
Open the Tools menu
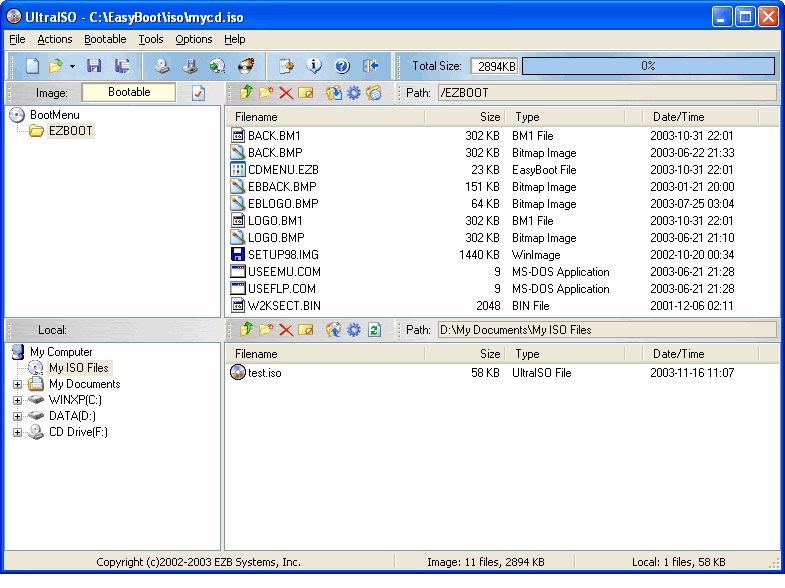(x=151, y=39)
